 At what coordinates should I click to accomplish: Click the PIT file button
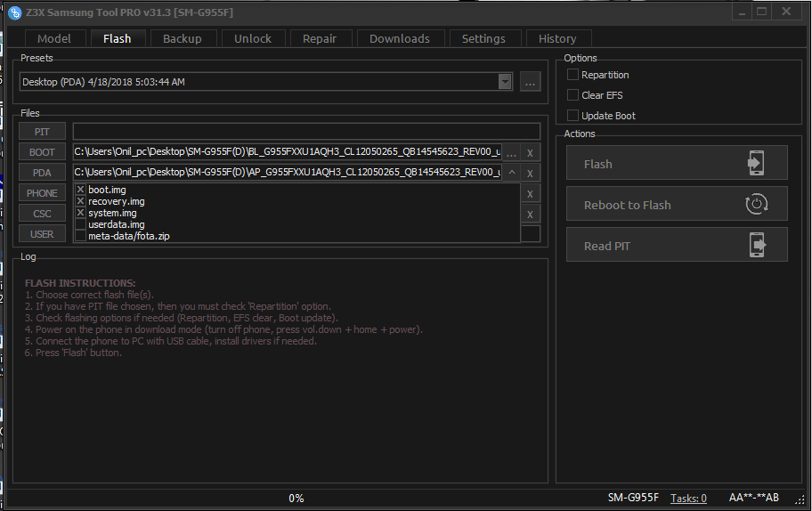coord(42,132)
